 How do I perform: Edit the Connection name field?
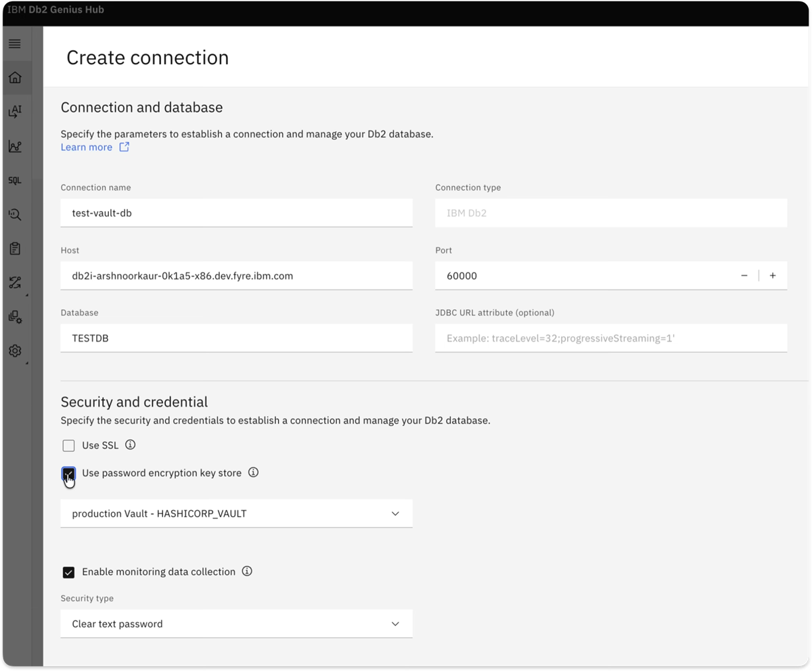click(236, 213)
